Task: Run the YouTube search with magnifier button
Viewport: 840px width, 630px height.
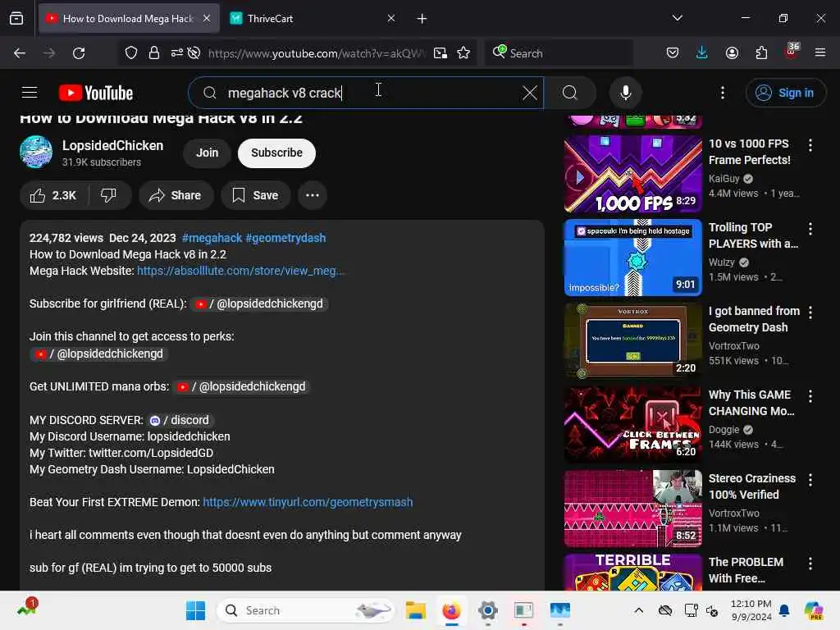Action: click(x=570, y=93)
